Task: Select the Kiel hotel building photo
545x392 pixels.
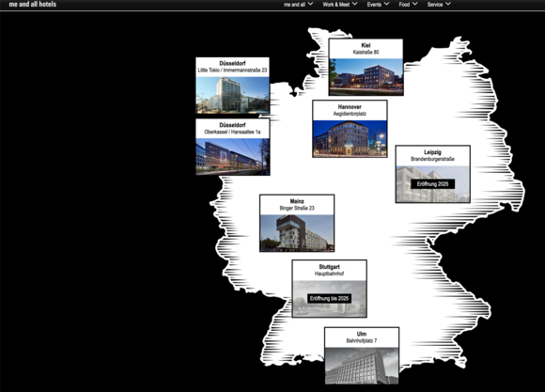Action: (366, 77)
